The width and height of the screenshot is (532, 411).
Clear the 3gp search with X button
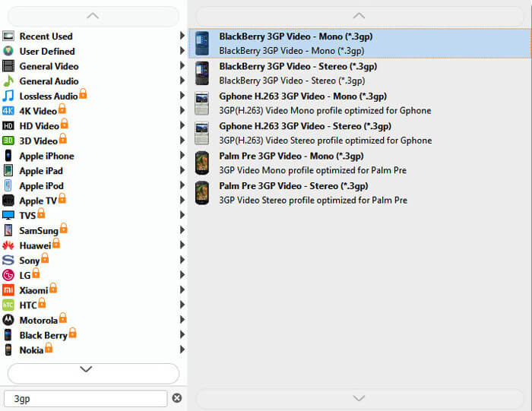click(x=177, y=398)
